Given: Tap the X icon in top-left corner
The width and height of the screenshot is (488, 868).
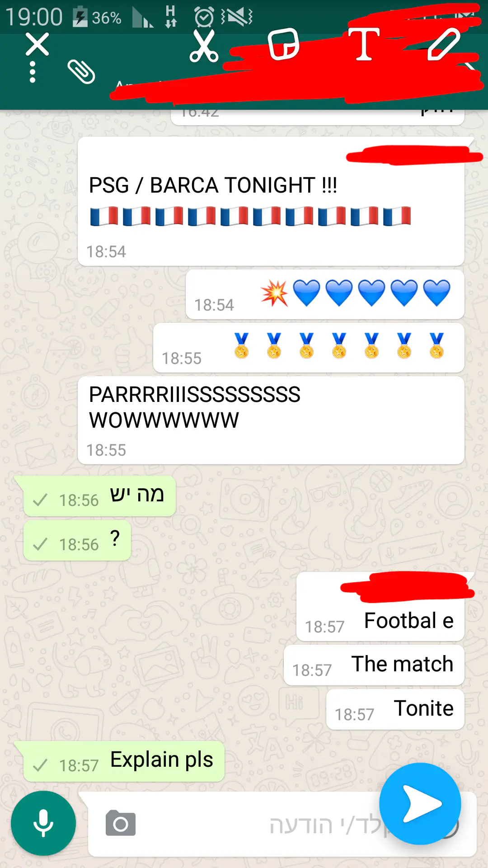Looking at the screenshot, I should [37, 44].
